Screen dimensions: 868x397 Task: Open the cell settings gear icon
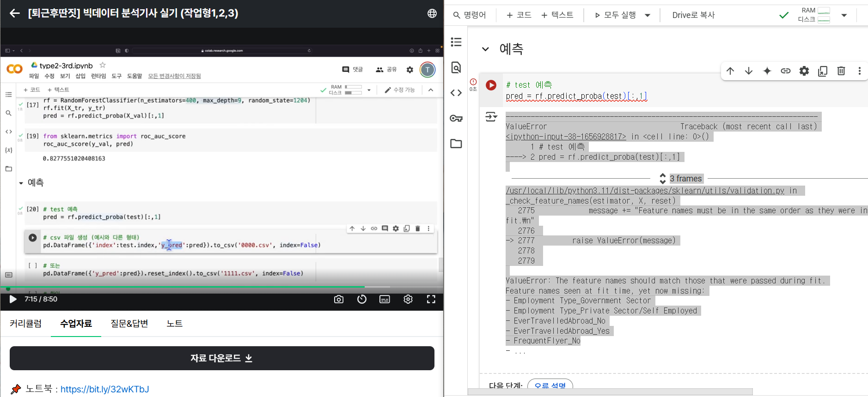pos(804,71)
